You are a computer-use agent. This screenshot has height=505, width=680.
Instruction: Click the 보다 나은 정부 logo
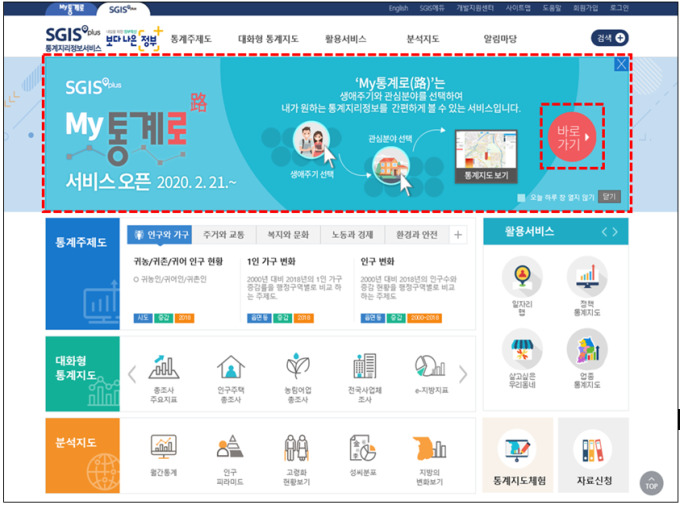(134, 39)
